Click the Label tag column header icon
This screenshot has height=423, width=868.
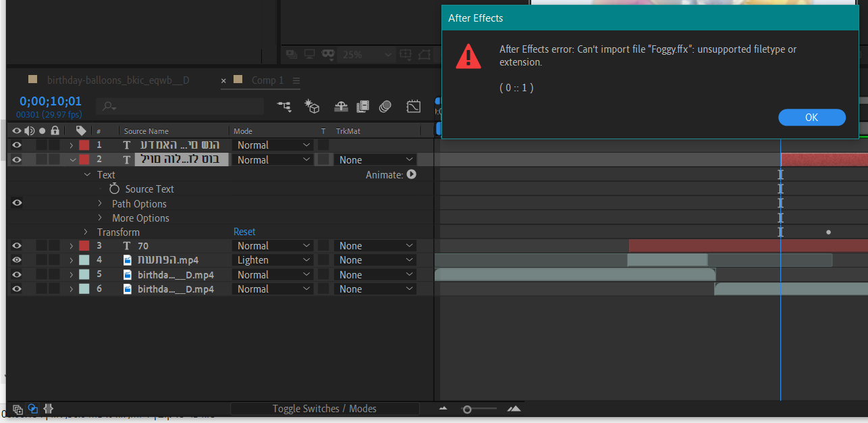(81, 131)
